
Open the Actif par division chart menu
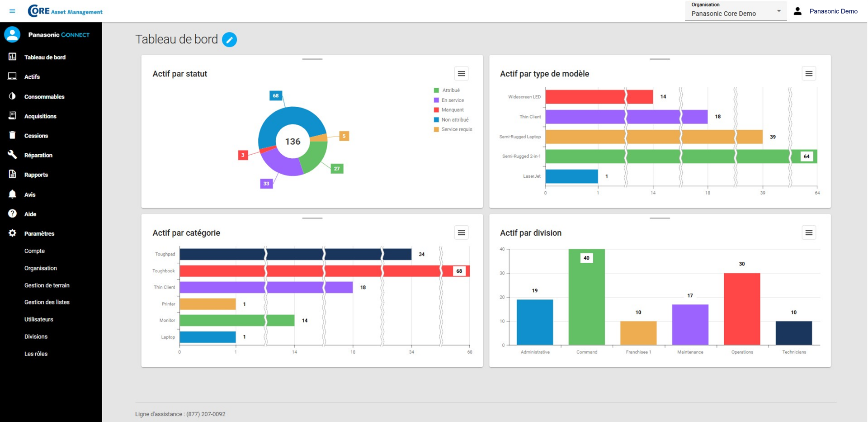click(809, 232)
